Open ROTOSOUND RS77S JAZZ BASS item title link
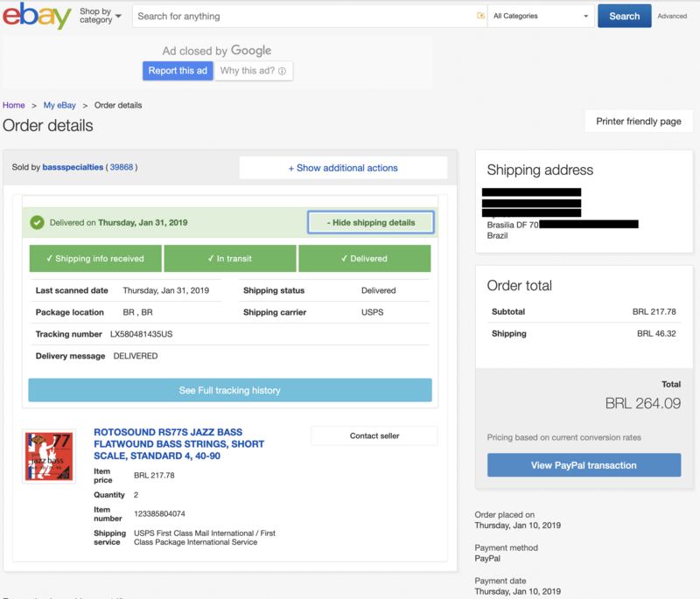This screenshot has width=700, height=599. tap(179, 444)
